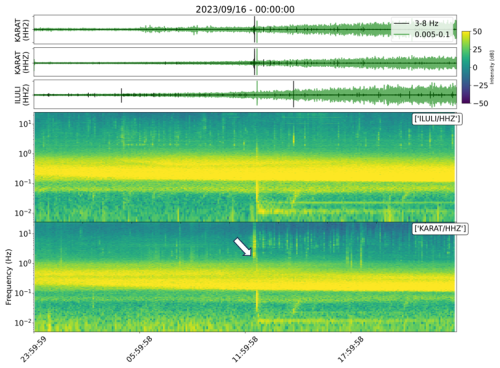Click the '17:59:58' time tick label
The width and height of the screenshot is (500, 368).
350,349
